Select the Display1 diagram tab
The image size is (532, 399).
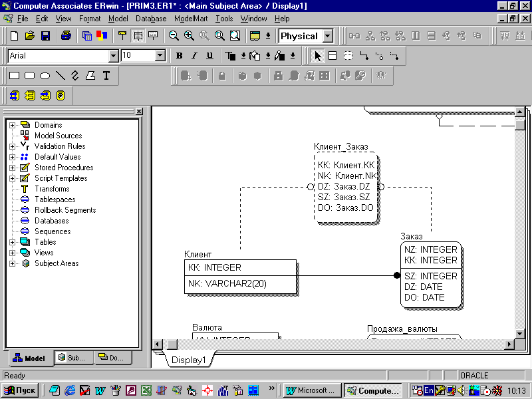tap(189, 360)
